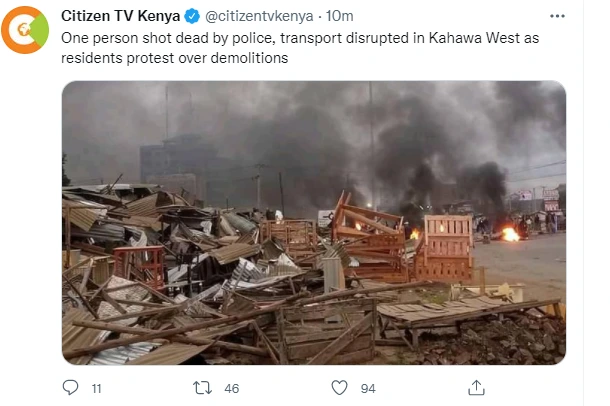This screenshot has width=610, height=406.
Task: Click the burning fire in the photo
Action: point(510,234)
